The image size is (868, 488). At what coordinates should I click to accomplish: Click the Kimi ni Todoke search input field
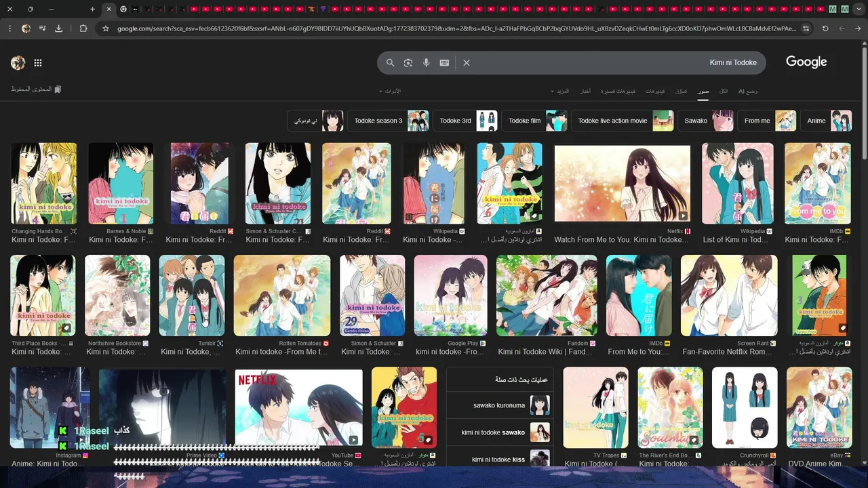click(617, 62)
